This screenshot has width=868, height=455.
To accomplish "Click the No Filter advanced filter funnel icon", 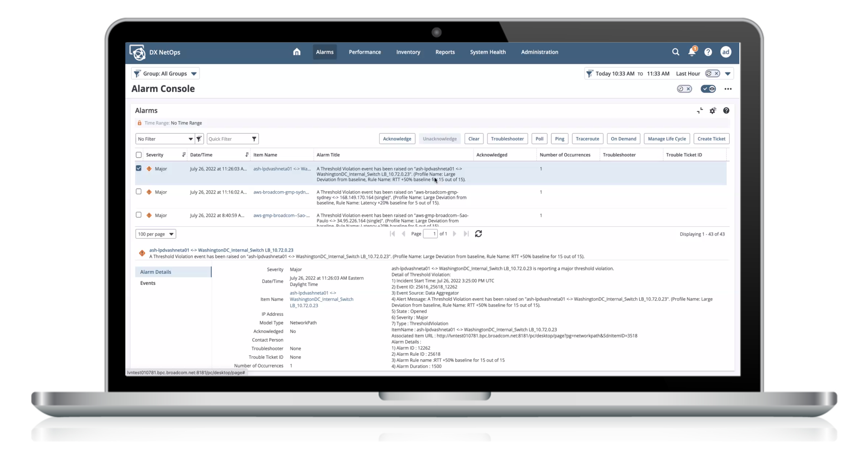I will pyautogui.click(x=199, y=139).
